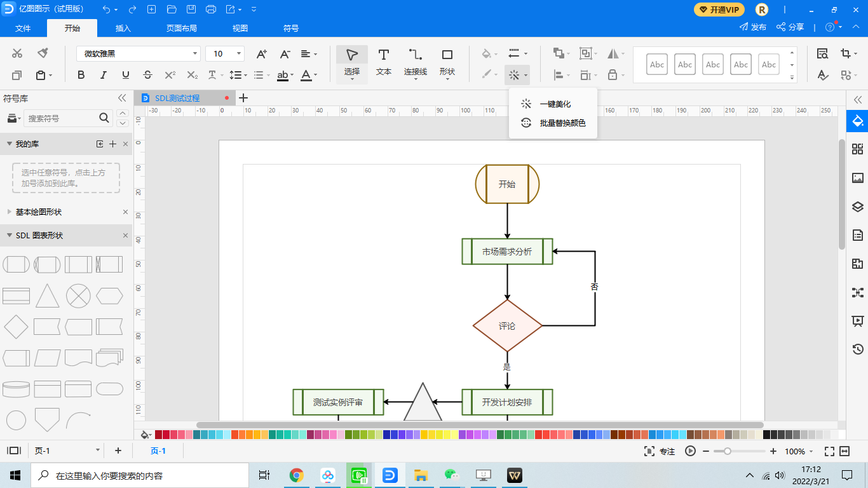868x488 pixels.
Task: Open the History panel icon in sidebar
Action: tap(857, 349)
